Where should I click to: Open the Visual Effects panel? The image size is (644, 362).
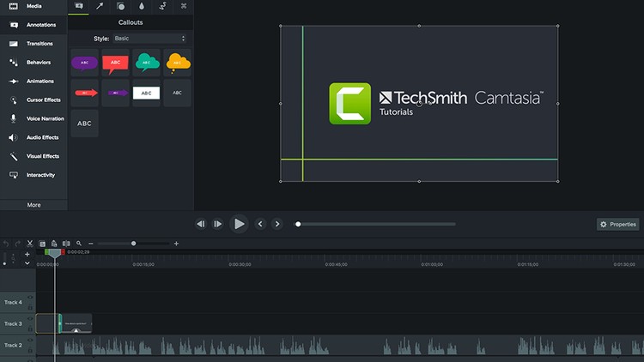point(33,156)
